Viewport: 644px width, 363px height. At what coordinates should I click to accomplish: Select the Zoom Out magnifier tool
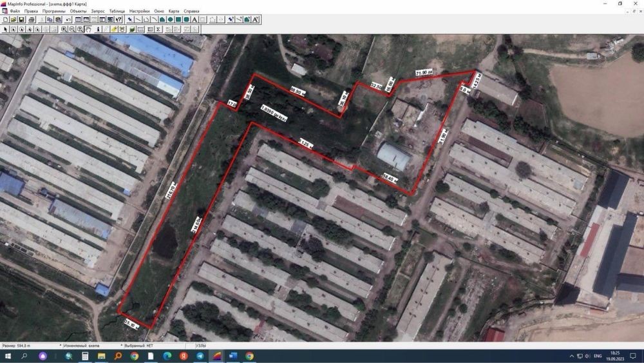[72, 29]
